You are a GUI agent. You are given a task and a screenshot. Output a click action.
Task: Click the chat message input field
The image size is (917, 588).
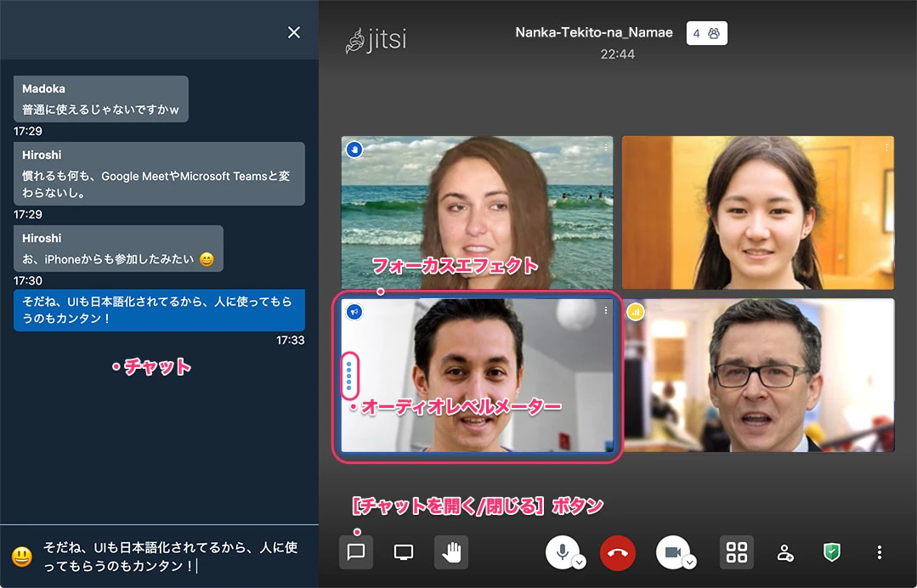(x=170, y=557)
